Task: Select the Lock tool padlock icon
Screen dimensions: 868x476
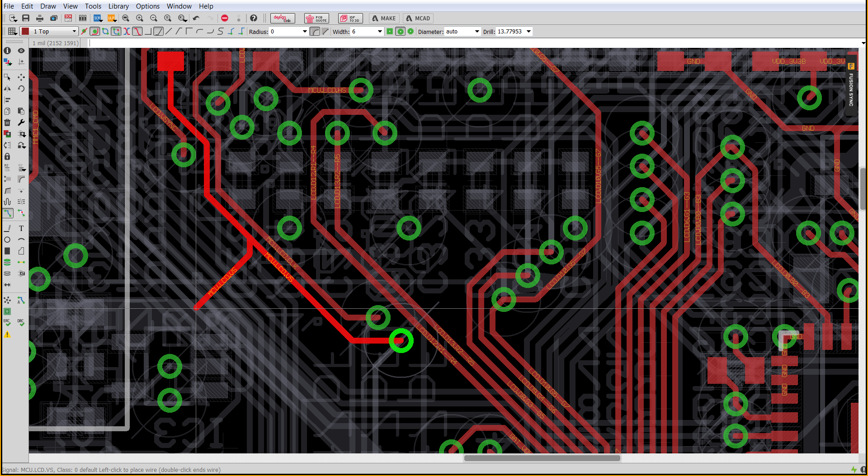Action: pyautogui.click(x=7, y=156)
